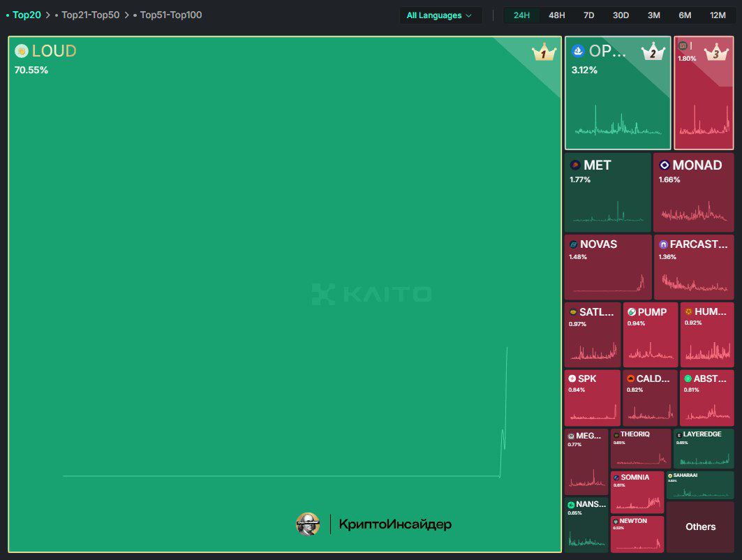Click the bronze rank 3 crown
This screenshot has width=742, height=560.
(716, 52)
